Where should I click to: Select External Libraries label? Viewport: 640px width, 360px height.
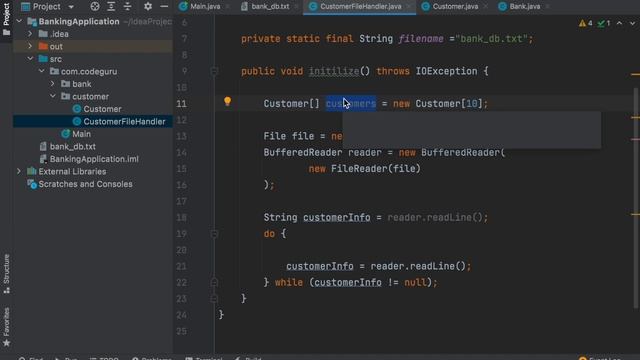(x=72, y=171)
